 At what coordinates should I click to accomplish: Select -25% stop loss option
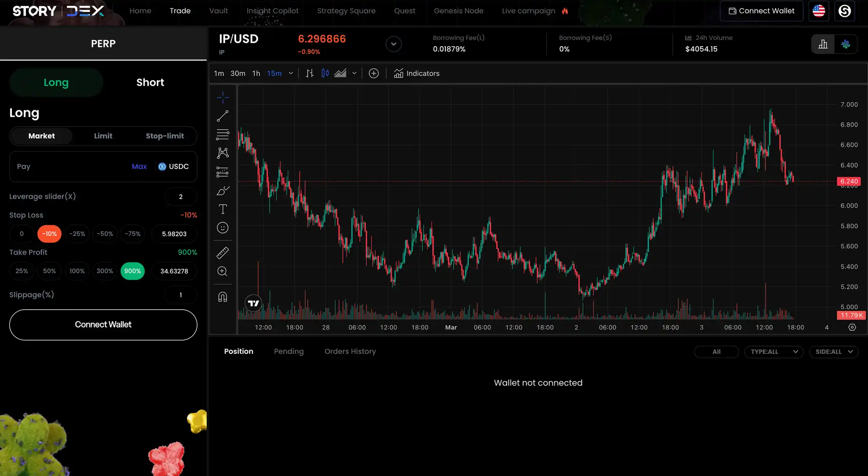[x=77, y=234]
